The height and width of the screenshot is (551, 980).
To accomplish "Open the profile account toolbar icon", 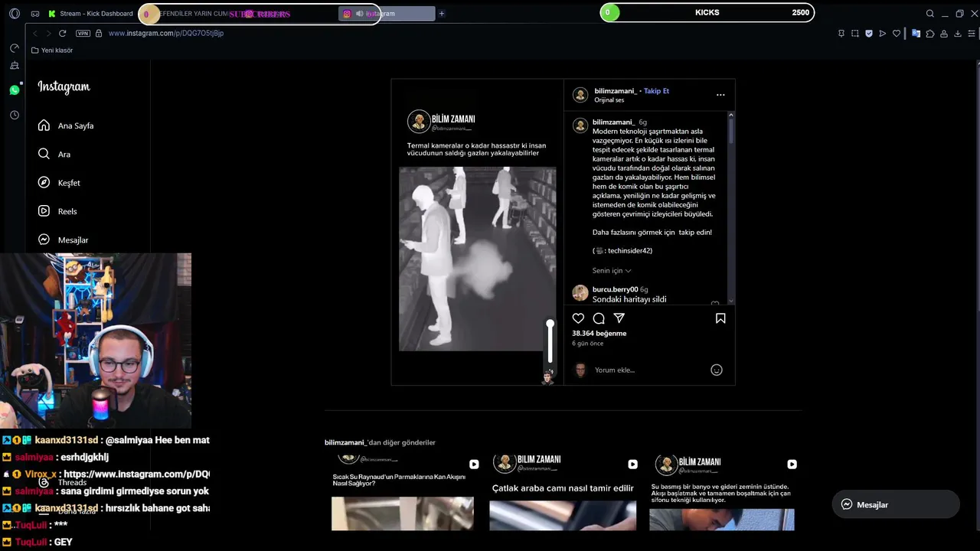I will (944, 34).
